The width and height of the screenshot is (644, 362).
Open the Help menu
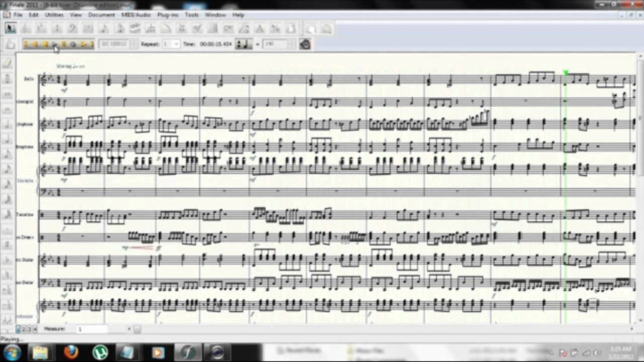238,15
